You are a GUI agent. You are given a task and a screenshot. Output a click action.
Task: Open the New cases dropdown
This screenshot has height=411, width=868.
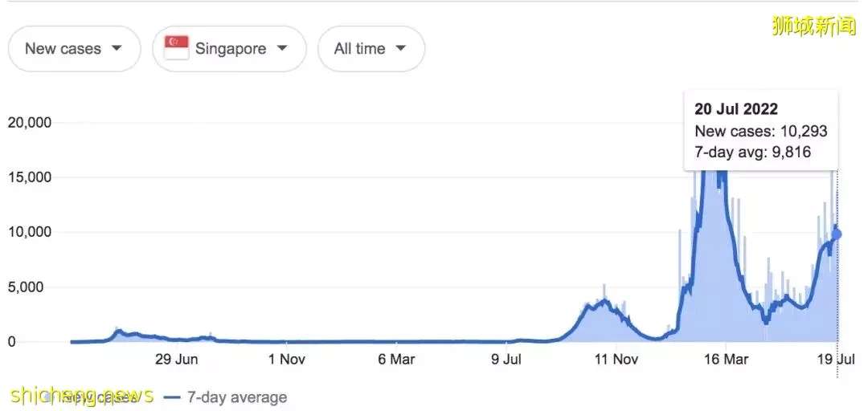[74, 49]
